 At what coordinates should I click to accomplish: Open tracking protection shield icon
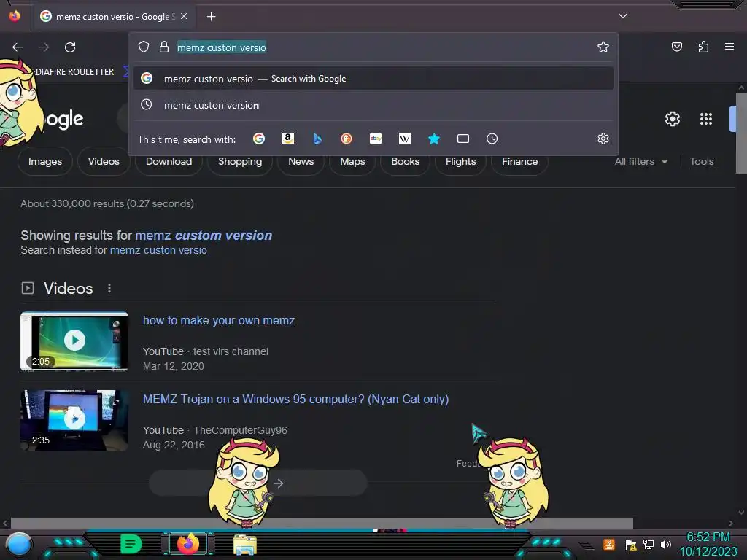144,47
